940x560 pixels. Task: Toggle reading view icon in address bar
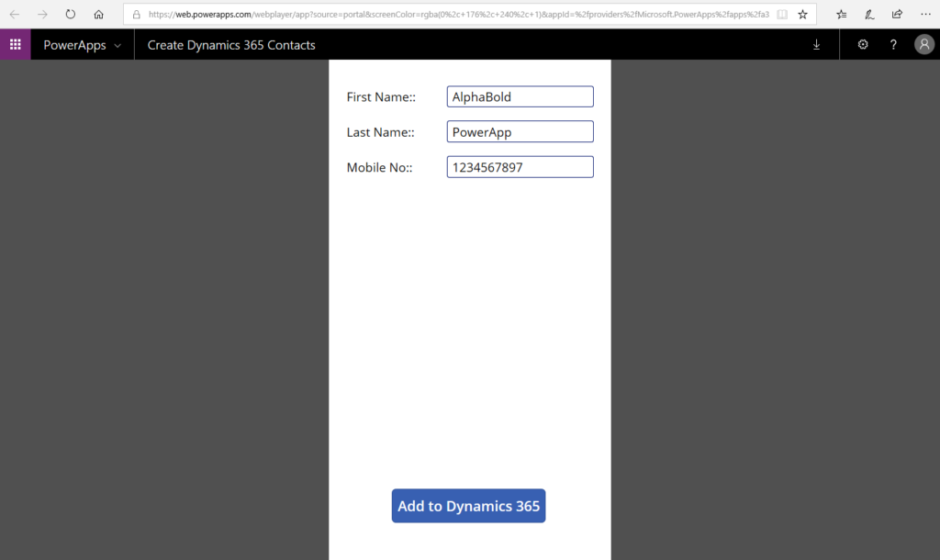pyautogui.click(x=782, y=15)
